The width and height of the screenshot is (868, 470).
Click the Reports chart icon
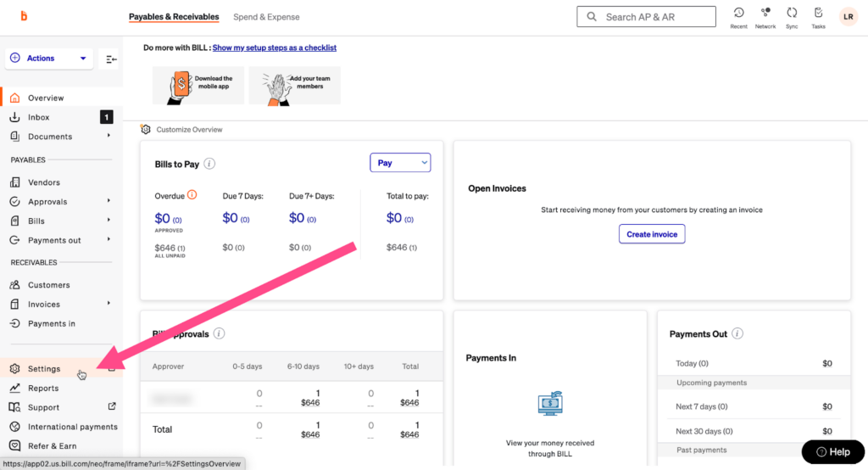point(15,388)
